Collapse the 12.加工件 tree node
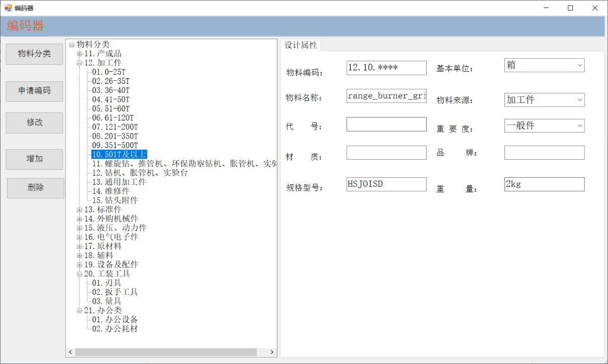Screen dimensions: 608x364 (x=79, y=63)
